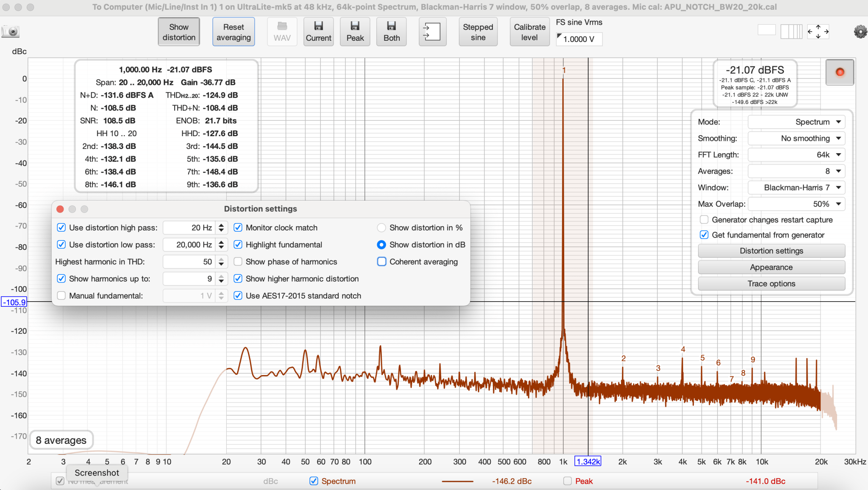Viewport: 868px width, 490px height.
Task: Enable Show phase of harmonics
Action: click(x=238, y=262)
